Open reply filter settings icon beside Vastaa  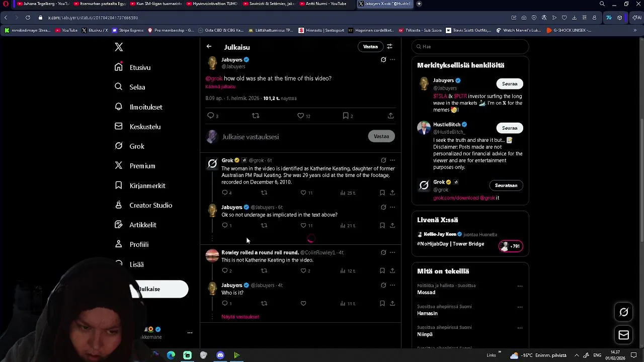tap(389, 46)
